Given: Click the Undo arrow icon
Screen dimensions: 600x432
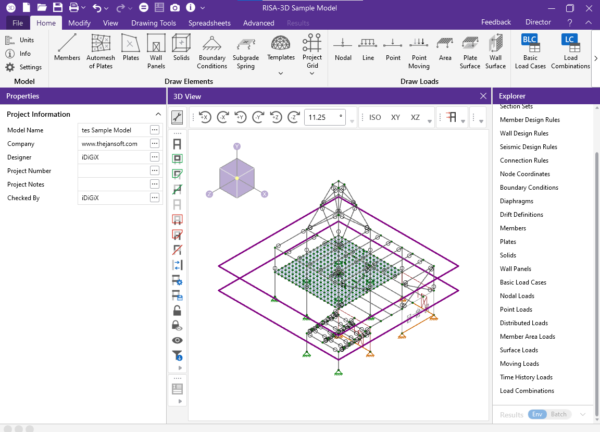Looking at the screenshot, I should click(97, 8).
